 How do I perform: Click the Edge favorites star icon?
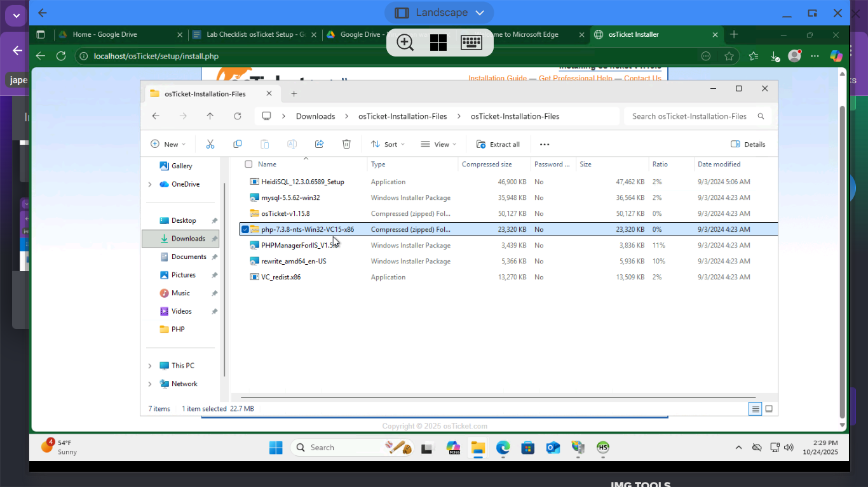point(729,56)
